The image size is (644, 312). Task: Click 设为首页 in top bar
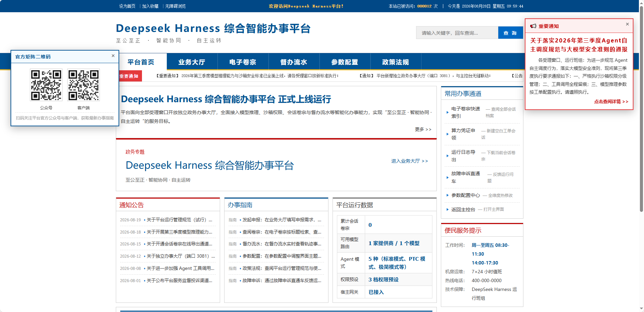[127, 6]
